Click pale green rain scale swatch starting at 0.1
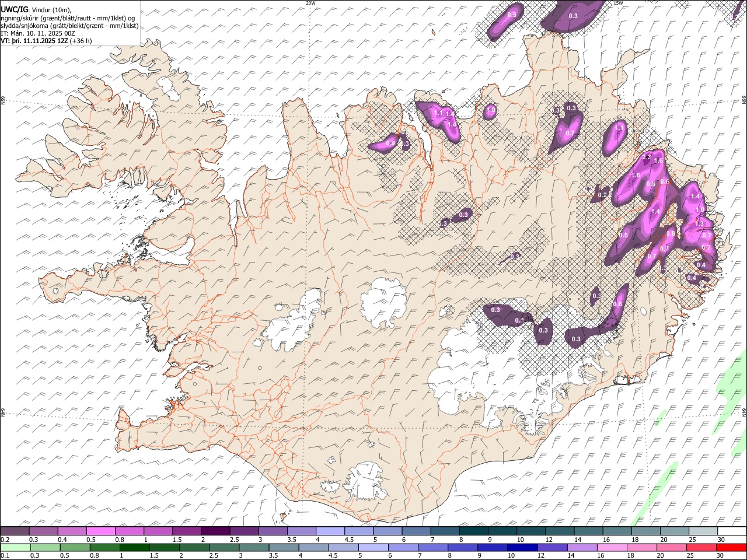Image resolution: width=747 pixels, height=560 pixels. click(15, 547)
